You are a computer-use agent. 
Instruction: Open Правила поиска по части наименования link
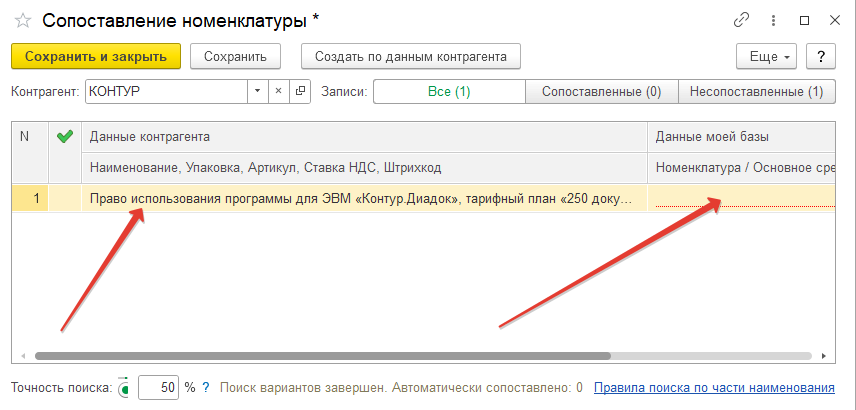pyautogui.click(x=714, y=388)
